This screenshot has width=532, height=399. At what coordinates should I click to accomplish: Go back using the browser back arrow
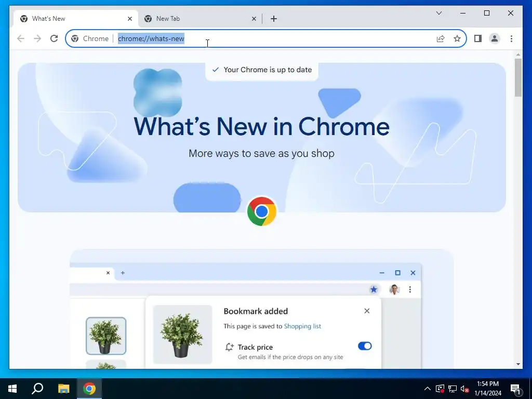coord(21,38)
